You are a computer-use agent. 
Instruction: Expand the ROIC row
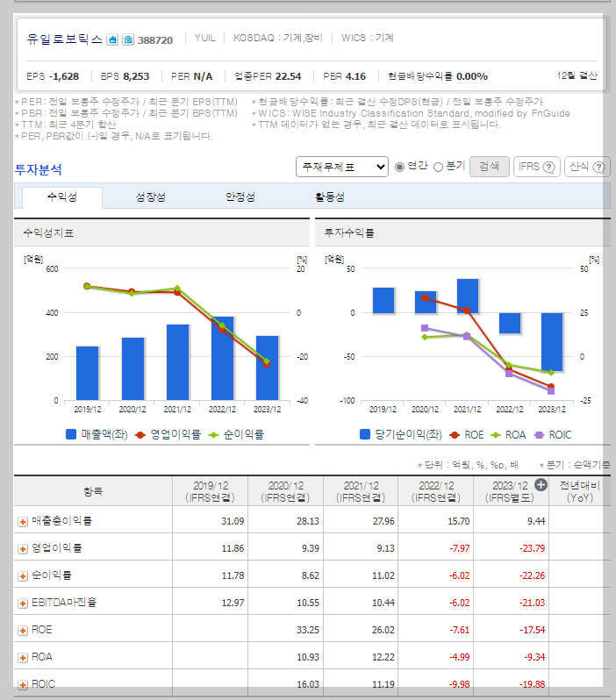point(23,685)
